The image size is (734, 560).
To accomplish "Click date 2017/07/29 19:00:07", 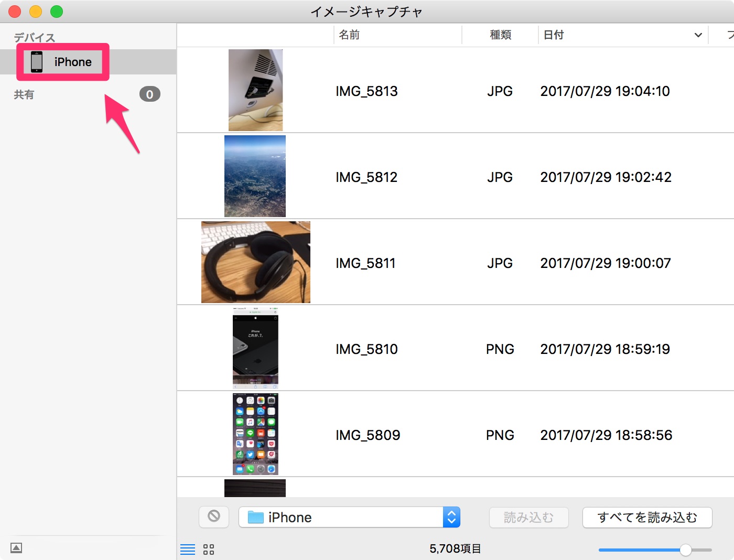I will click(606, 263).
